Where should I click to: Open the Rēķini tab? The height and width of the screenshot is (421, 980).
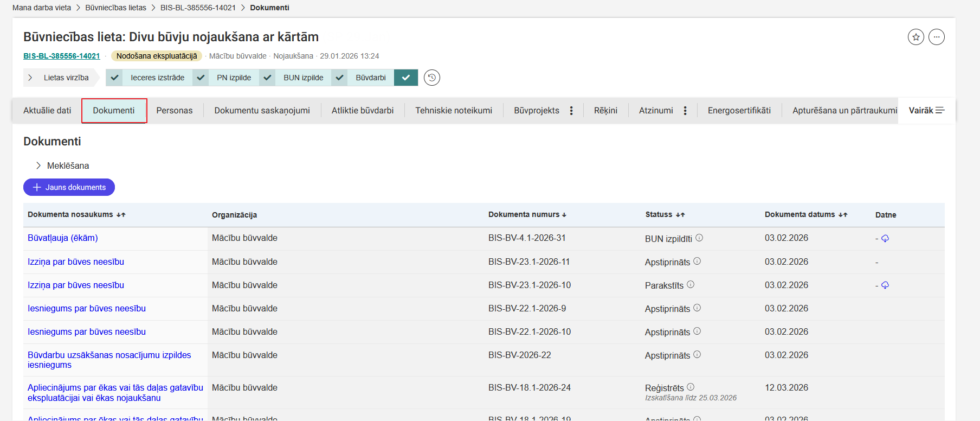pyautogui.click(x=605, y=111)
